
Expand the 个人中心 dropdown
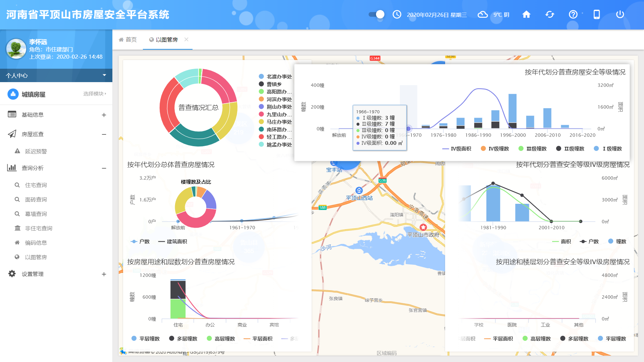point(56,75)
